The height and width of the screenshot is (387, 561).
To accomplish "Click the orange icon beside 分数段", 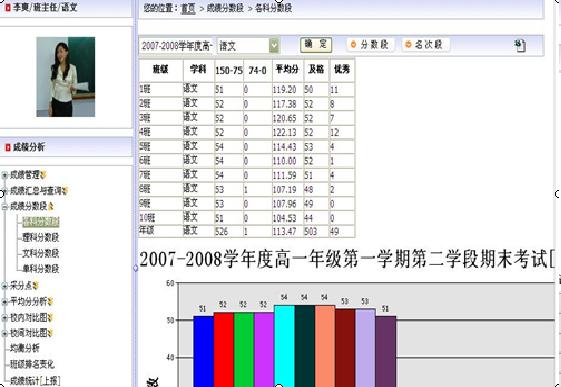I will click(x=353, y=44).
